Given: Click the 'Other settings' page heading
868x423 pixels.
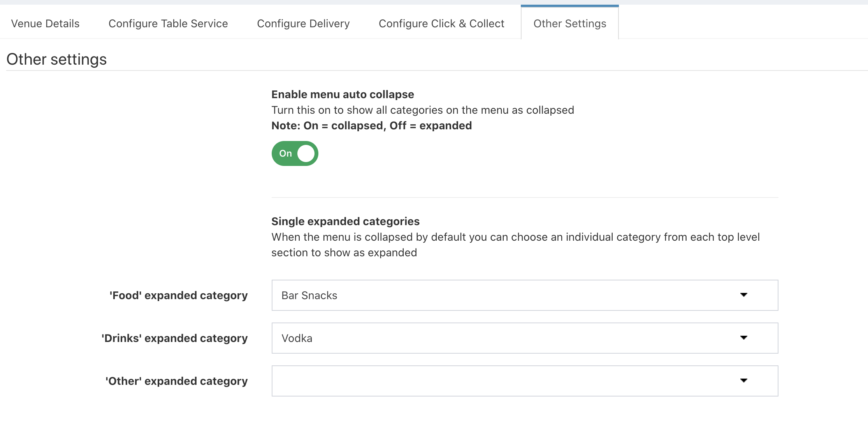Looking at the screenshot, I should (56, 59).
